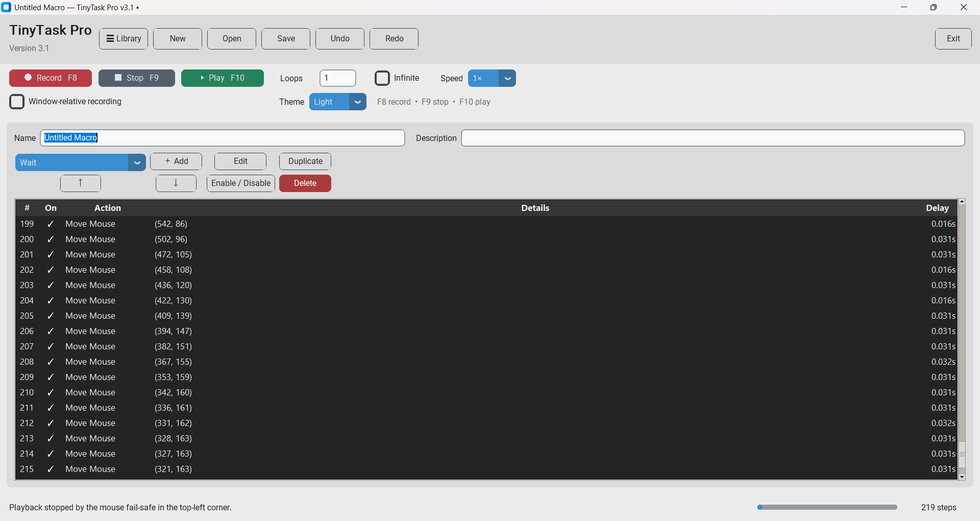Select step 210 Move Mouse row

click(487, 392)
